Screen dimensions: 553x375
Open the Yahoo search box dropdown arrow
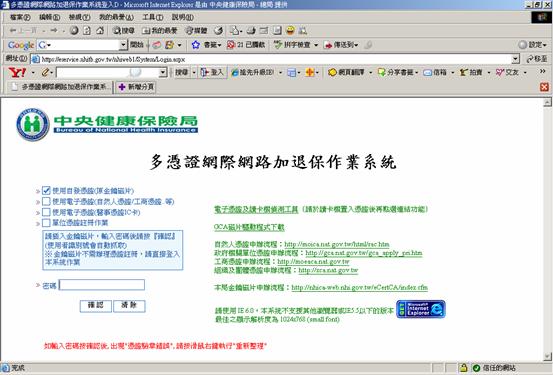(163, 73)
